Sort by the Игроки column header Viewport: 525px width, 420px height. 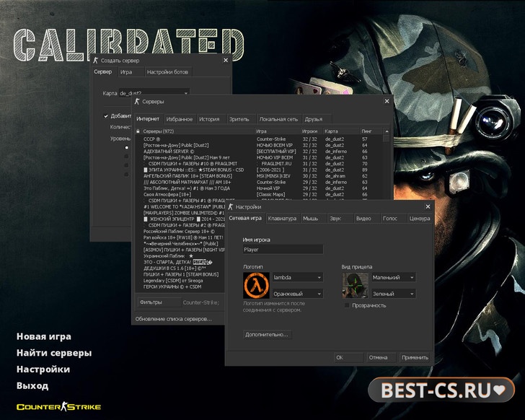pos(312,131)
